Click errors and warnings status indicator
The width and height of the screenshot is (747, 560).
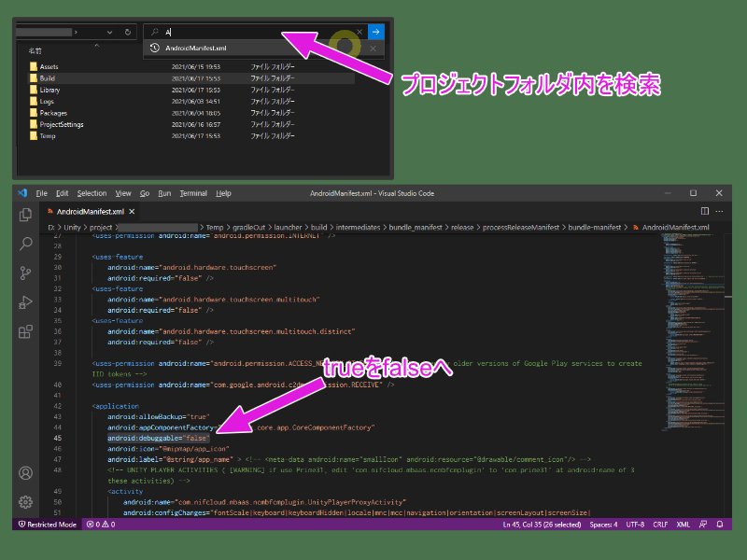tap(101, 525)
